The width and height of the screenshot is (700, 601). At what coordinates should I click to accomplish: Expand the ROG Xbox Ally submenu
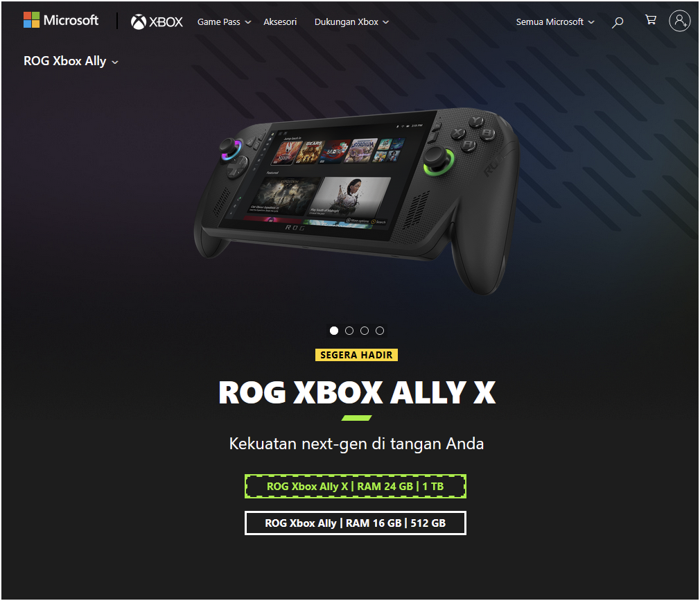71,61
